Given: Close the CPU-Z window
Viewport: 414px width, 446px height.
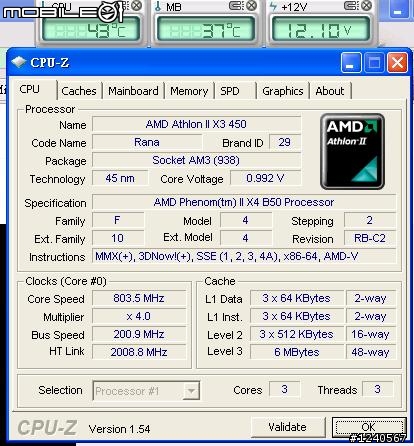Looking at the screenshot, I should [397, 62].
